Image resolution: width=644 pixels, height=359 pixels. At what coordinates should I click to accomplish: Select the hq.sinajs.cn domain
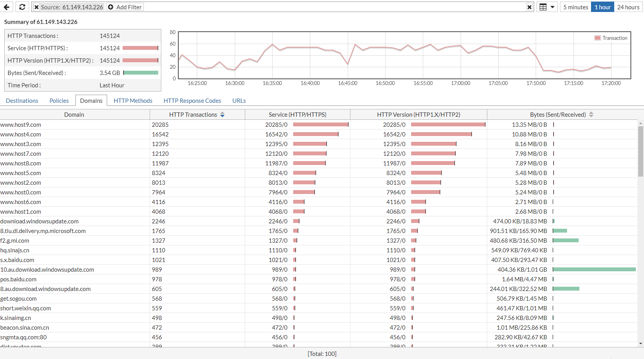pyautogui.click(x=15, y=250)
